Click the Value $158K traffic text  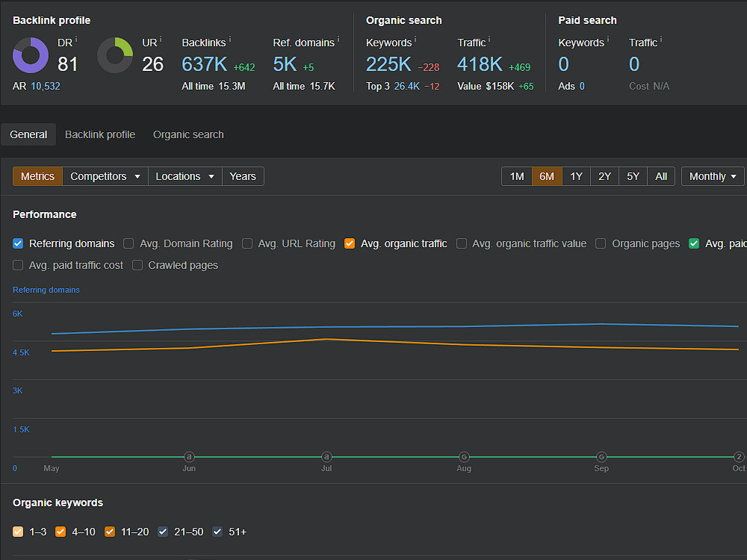coord(486,86)
